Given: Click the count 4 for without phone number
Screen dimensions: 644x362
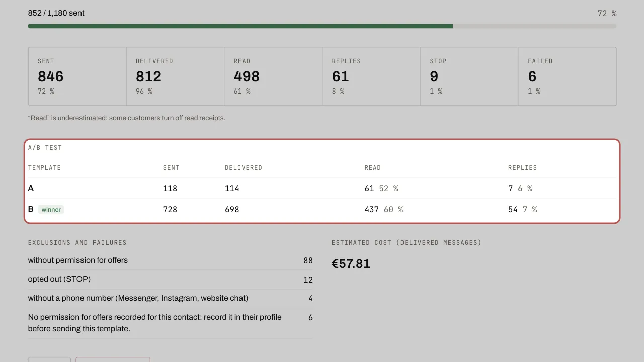Looking at the screenshot, I should click(310, 299).
